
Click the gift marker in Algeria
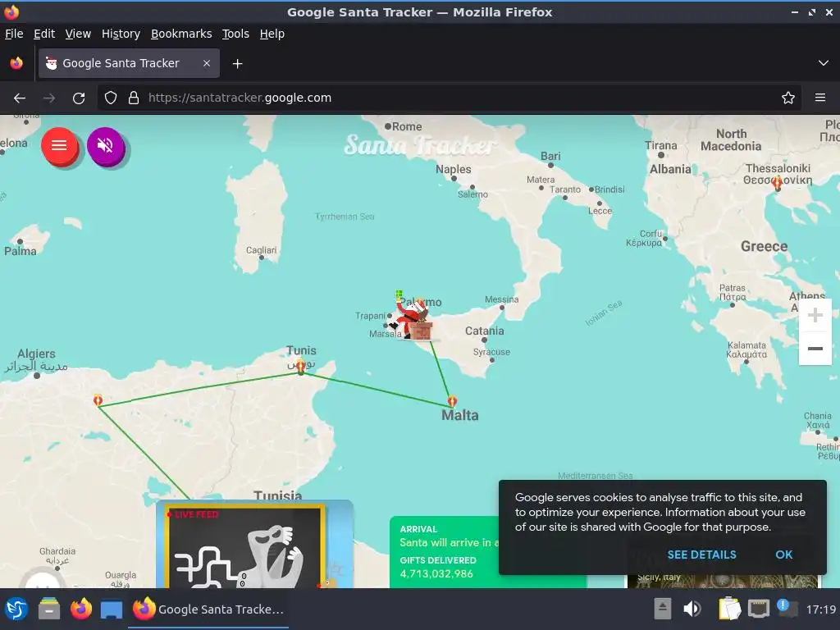(98, 399)
